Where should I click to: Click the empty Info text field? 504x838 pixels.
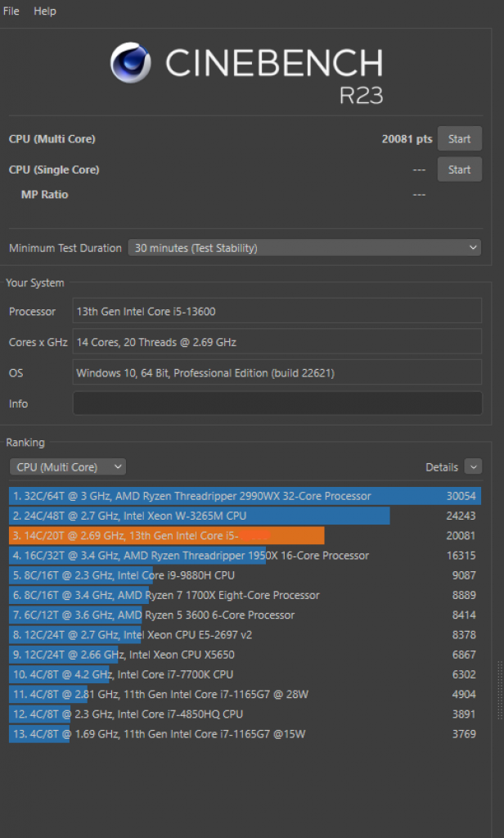[277, 403]
